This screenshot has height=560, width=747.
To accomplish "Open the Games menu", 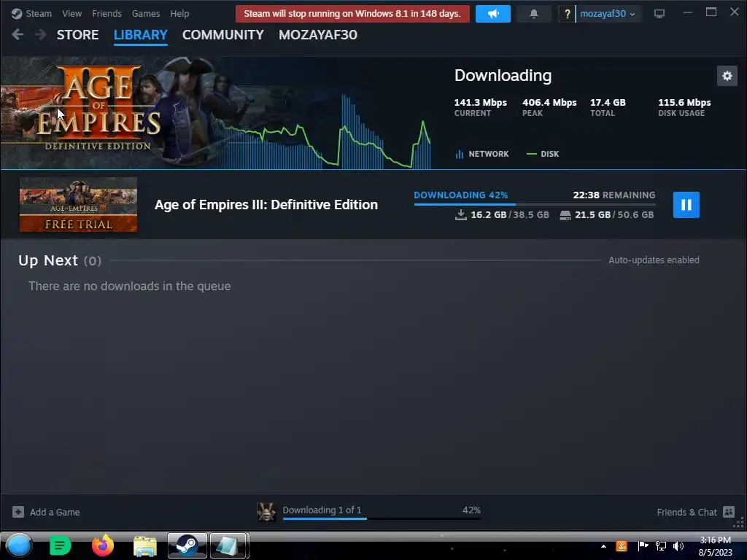I will click(x=146, y=14).
